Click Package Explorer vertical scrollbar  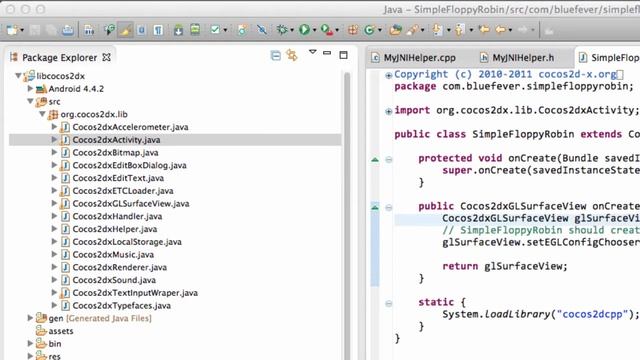click(x=347, y=216)
